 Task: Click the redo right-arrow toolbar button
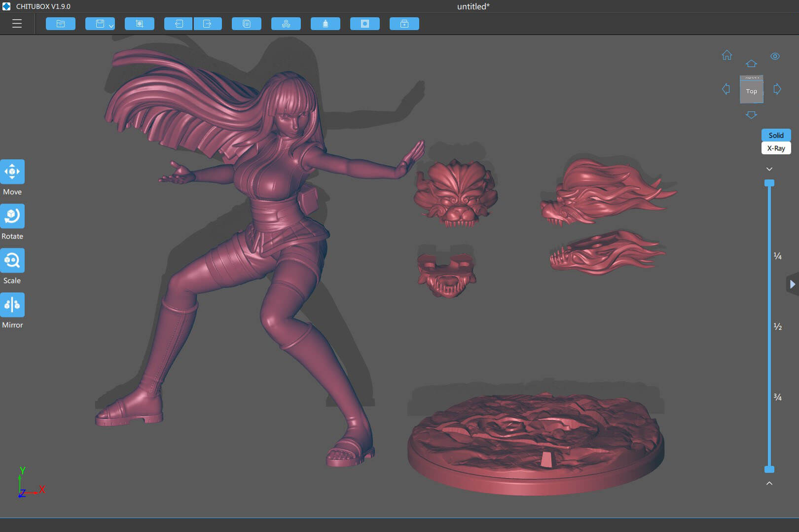pyautogui.click(x=208, y=24)
